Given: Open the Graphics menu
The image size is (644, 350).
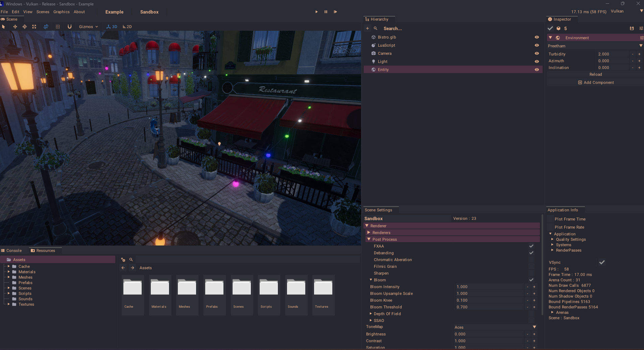Looking at the screenshot, I should click(x=61, y=12).
